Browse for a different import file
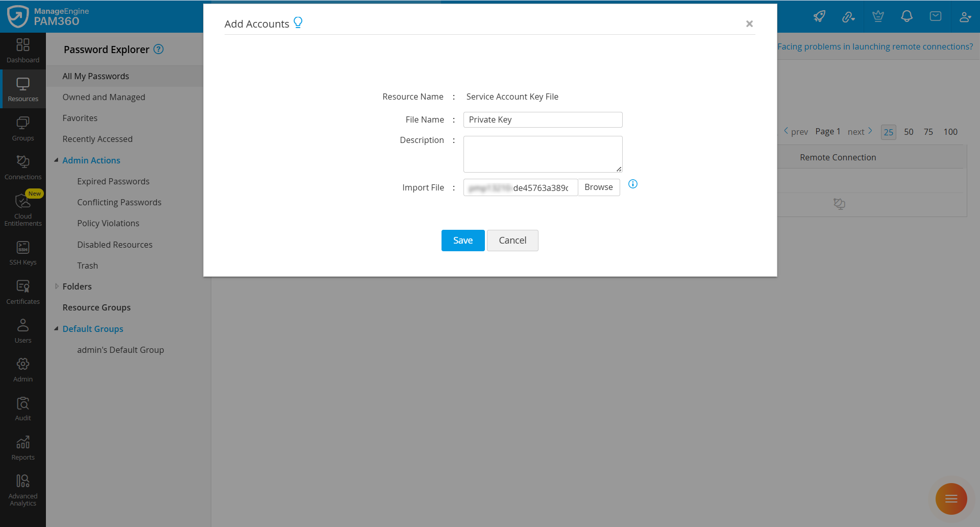The width and height of the screenshot is (980, 527). [598, 187]
